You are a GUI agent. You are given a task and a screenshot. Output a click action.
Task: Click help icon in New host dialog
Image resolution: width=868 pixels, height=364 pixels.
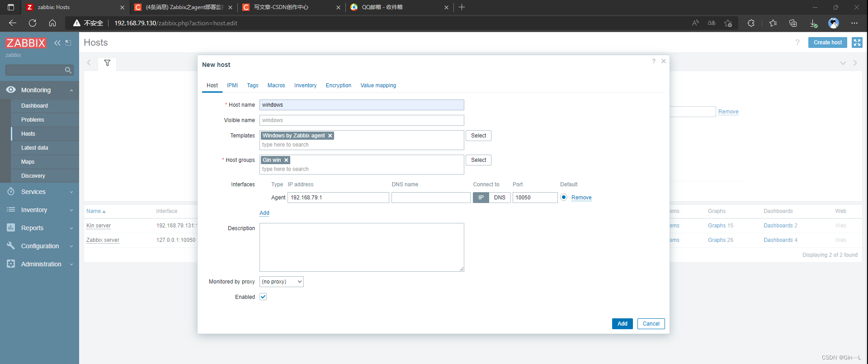(654, 61)
